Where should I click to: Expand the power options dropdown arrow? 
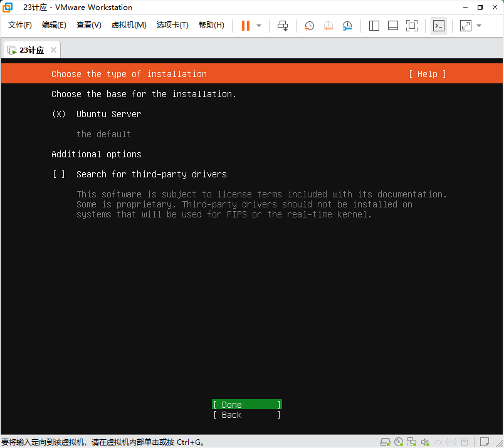(259, 26)
